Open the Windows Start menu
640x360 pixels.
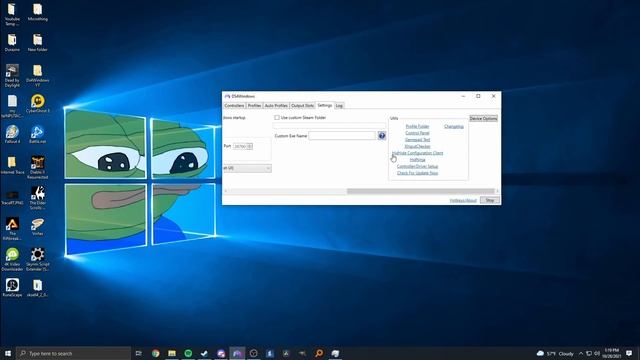tap(8, 353)
